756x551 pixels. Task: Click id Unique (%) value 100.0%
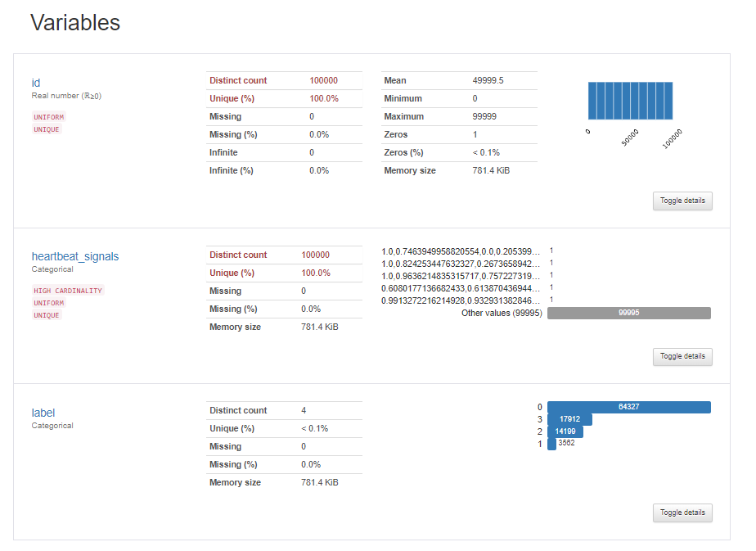[x=324, y=98]
